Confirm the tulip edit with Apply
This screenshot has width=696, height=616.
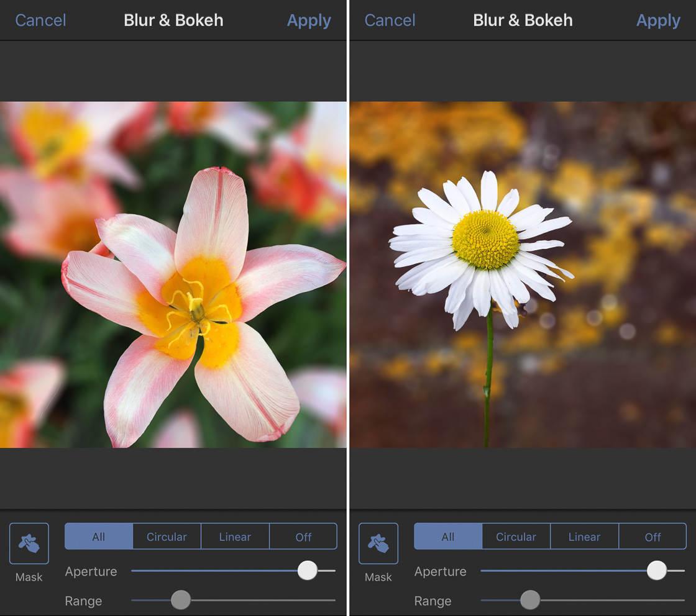[309, 20]
